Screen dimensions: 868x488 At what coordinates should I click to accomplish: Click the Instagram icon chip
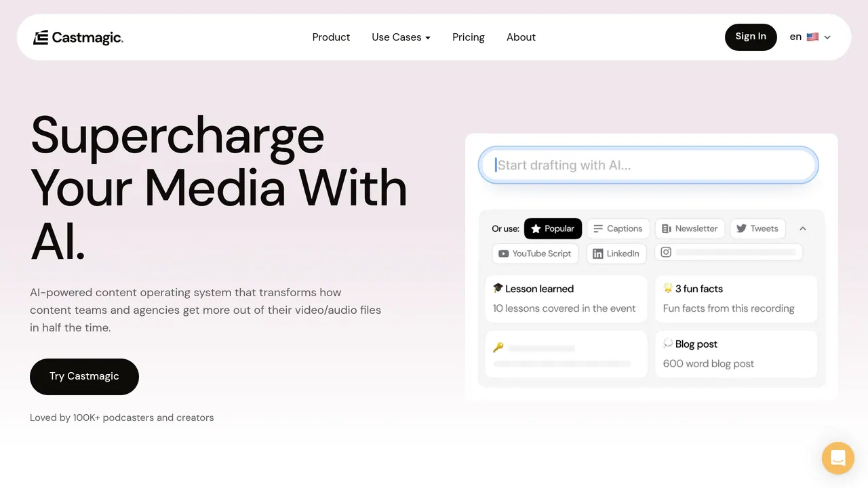pos(729,252)
